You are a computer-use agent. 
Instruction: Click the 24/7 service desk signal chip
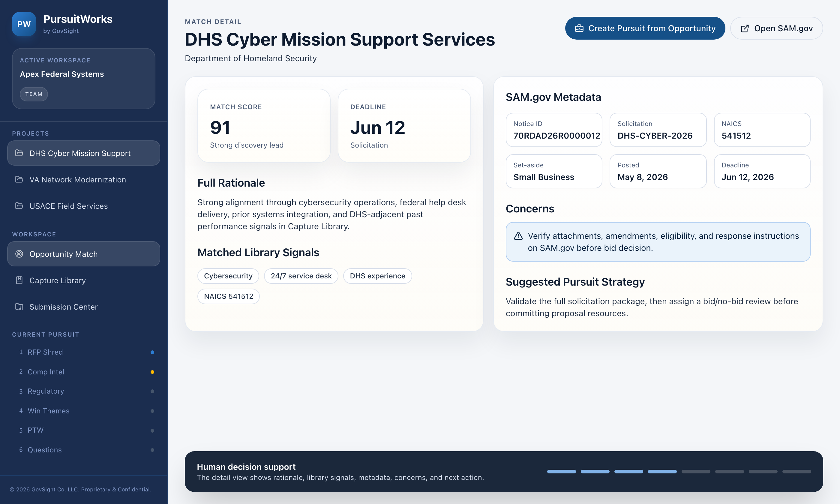(301, 276)
